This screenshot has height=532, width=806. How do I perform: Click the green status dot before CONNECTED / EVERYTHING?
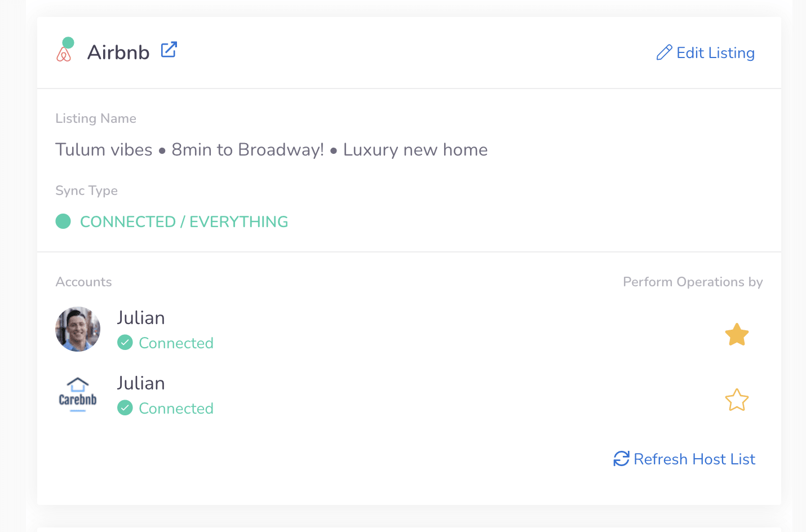(63, 221)
